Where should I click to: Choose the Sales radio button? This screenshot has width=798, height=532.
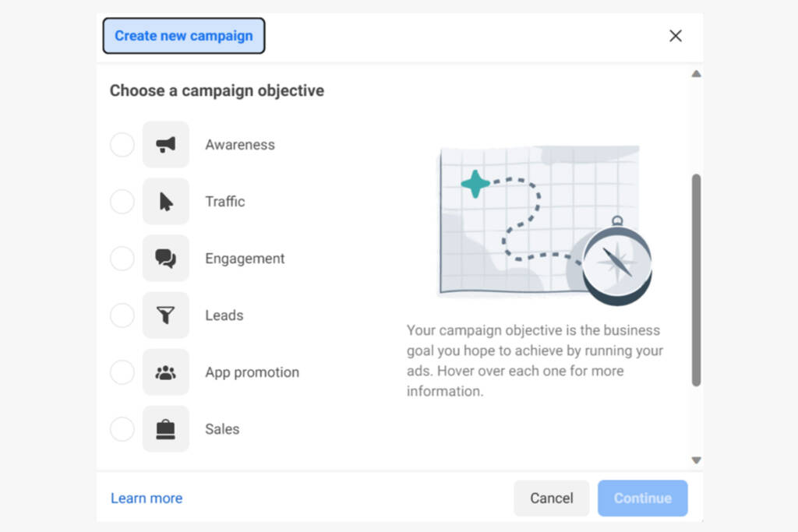click(122, 429)
